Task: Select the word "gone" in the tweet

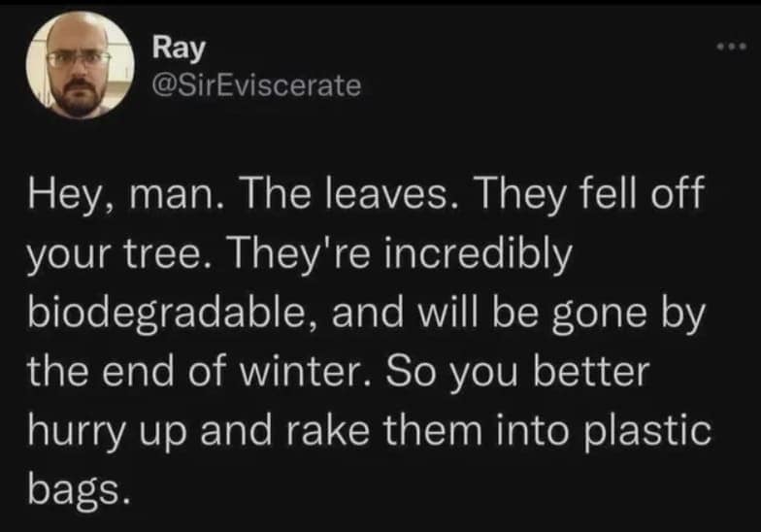Action: [599, 317]
